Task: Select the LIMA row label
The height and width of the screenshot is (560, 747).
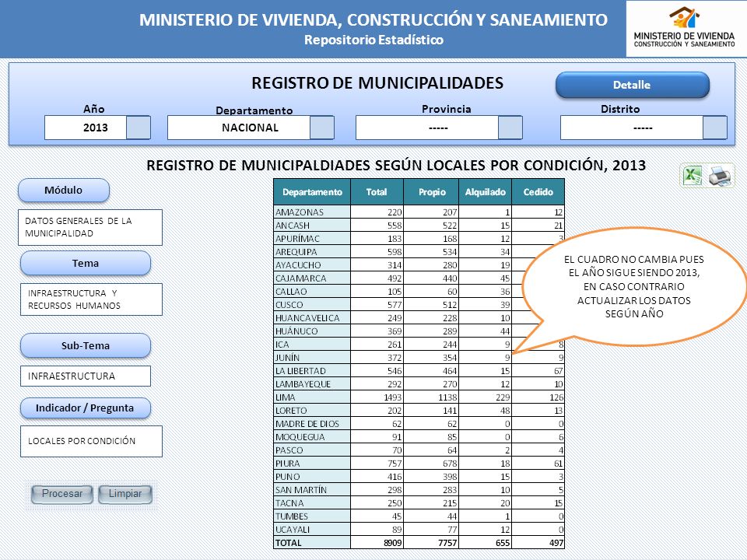Action: click(312, 397)
